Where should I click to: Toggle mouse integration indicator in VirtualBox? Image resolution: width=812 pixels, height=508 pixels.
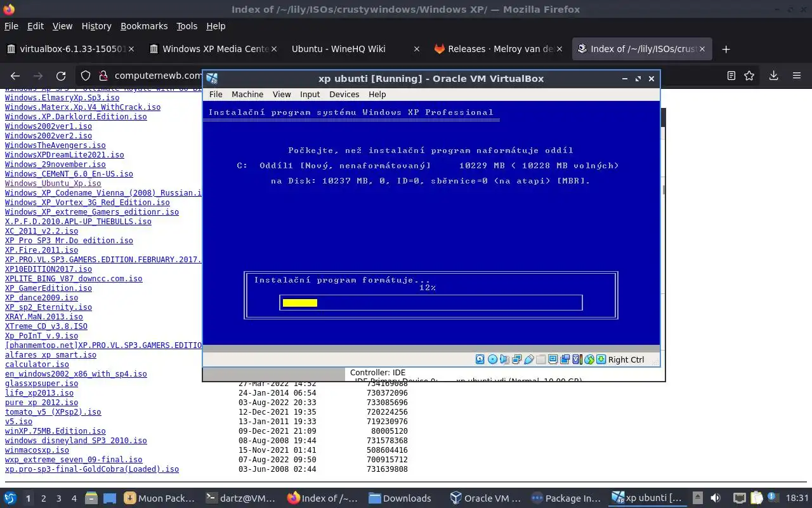pos(589,359)
